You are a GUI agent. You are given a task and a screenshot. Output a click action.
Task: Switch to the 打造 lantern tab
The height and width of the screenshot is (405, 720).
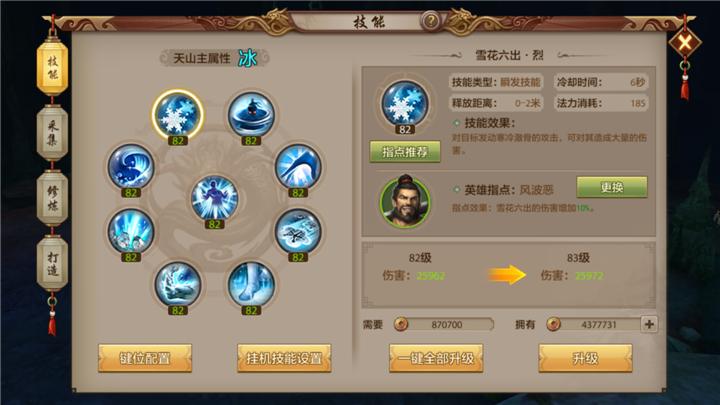(x=52, y=263)
